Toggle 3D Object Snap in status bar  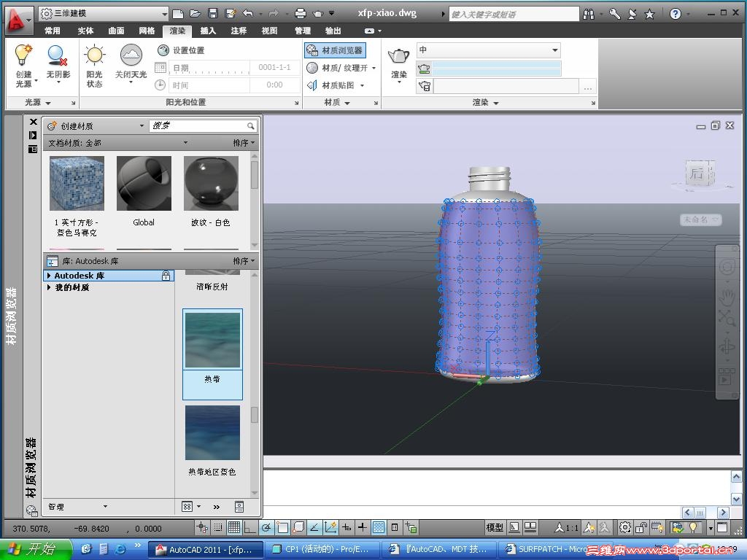298,527
